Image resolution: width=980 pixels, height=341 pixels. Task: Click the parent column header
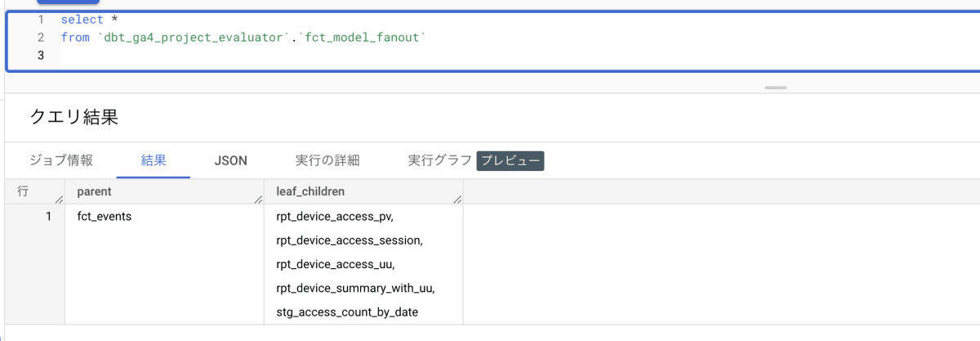click(94, 191)
